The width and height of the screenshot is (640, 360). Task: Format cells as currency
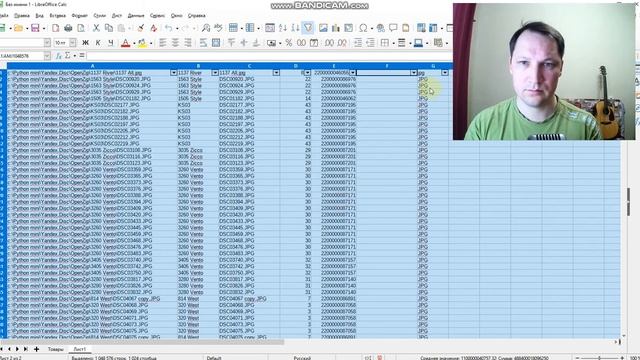pos(271,42)
